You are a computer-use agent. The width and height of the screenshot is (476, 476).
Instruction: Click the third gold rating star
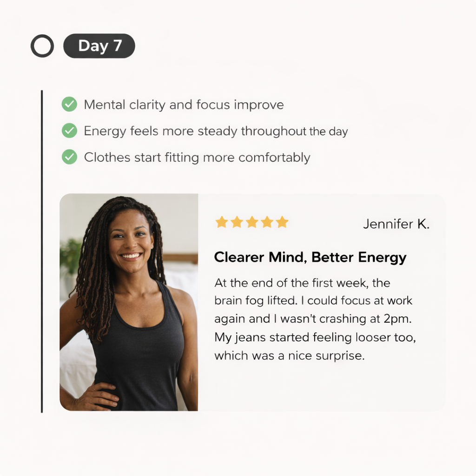point(252,222)
